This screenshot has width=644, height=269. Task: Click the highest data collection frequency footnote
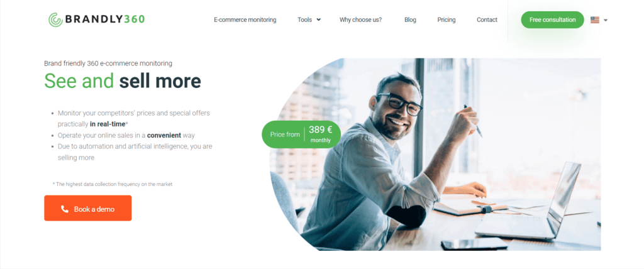point(113,184)
